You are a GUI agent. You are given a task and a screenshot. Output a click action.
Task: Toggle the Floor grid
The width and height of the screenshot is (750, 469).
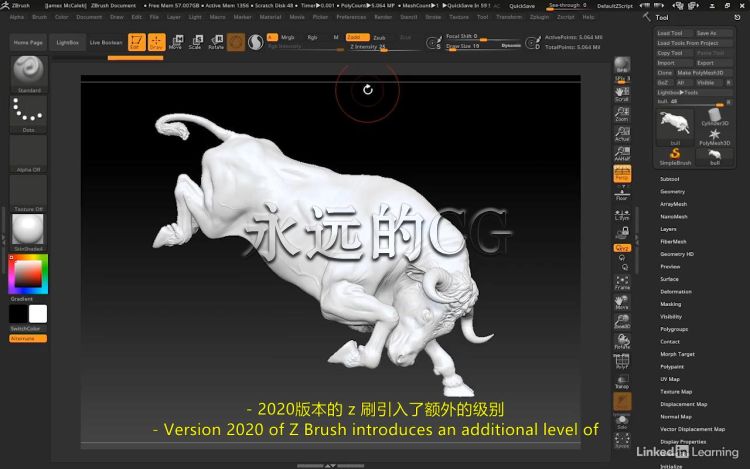[622, 194]
